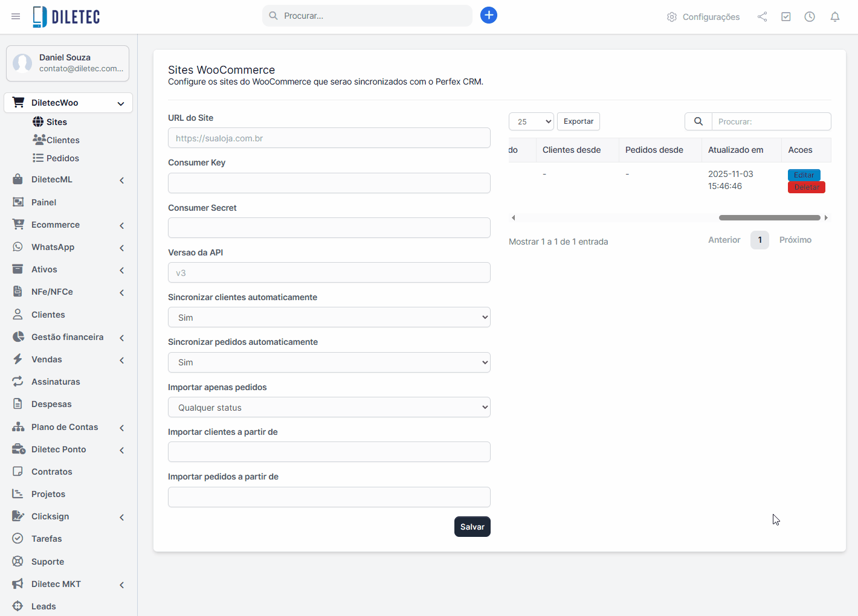
Task: Click the scrollbar left arrow under table
Action: coord(513,217)
